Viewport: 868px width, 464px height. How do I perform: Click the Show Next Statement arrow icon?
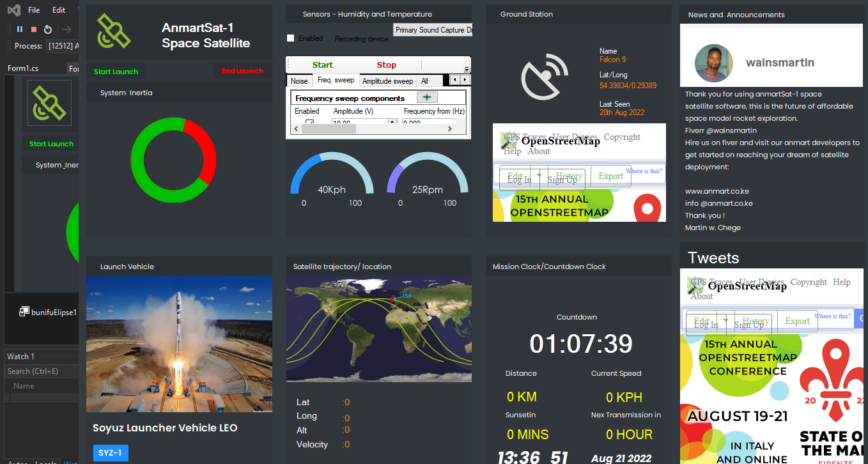pyautogui.click(x=67, y=29)
